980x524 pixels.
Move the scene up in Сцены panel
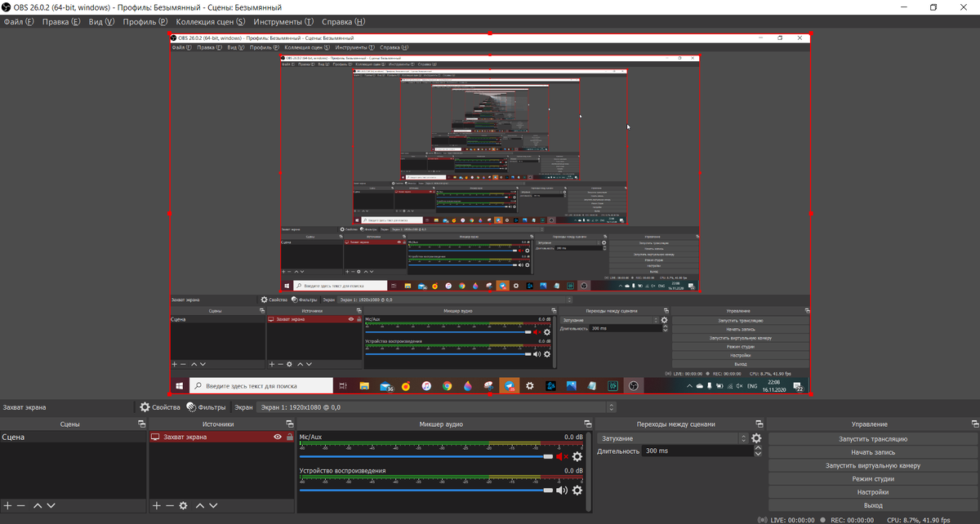pos(38,506)
